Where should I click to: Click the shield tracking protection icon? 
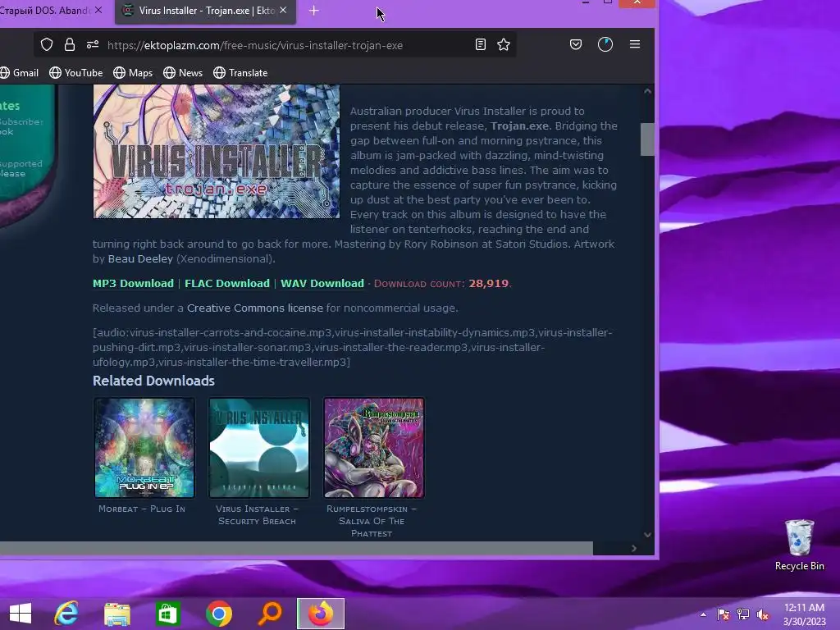[47, 45]
